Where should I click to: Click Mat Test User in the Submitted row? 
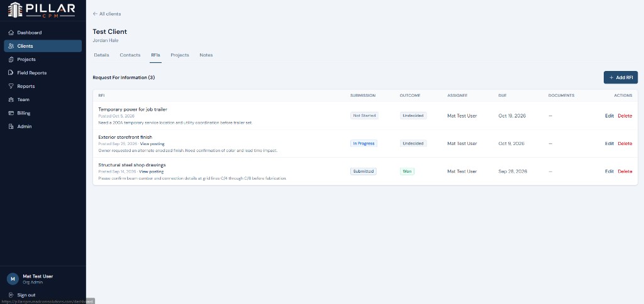coord(462,171)
